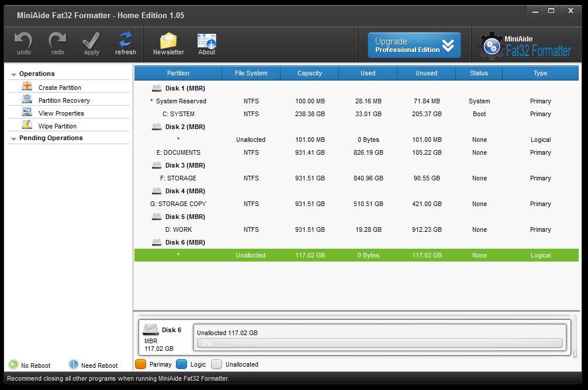Select the G: STORAGE COPY partition row
Viewport: 588px width, 390px height.
(x=357, y=204)
